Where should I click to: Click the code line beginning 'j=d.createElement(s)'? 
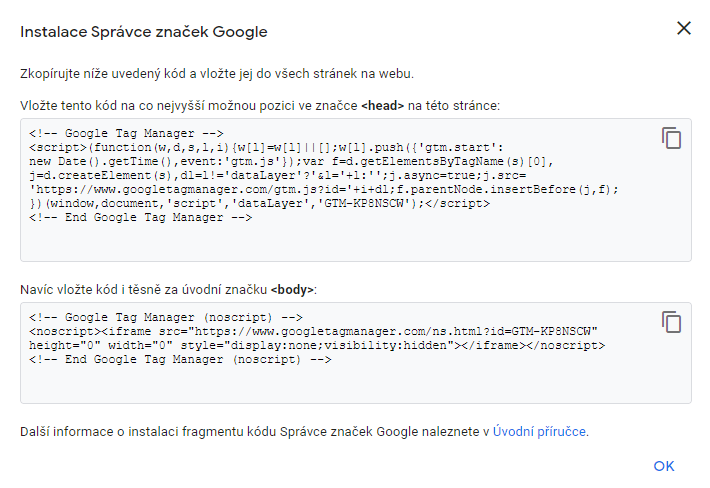[278, 175]
